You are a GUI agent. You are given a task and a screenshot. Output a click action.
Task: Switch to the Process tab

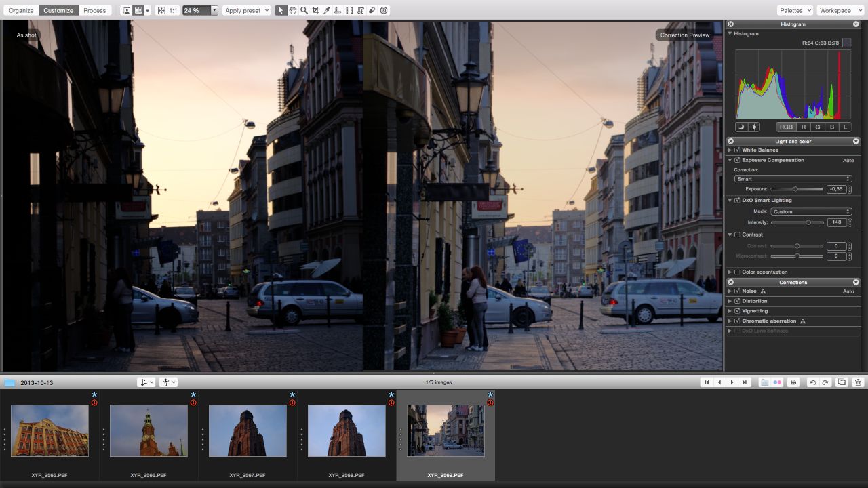point(95,10)
